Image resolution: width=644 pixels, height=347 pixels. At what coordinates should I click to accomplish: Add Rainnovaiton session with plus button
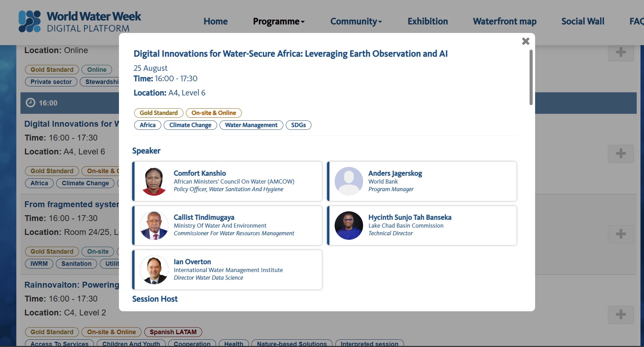621,315
